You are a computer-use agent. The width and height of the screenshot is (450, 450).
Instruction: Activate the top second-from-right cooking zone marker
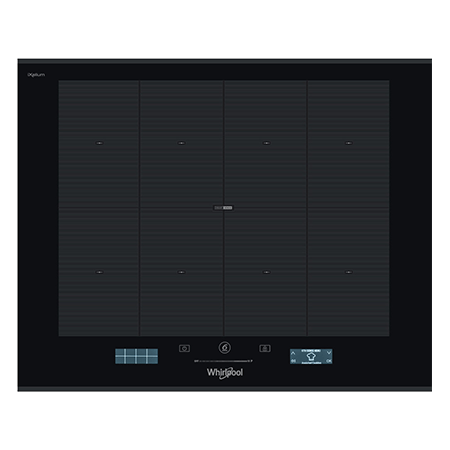coord(266,143)
